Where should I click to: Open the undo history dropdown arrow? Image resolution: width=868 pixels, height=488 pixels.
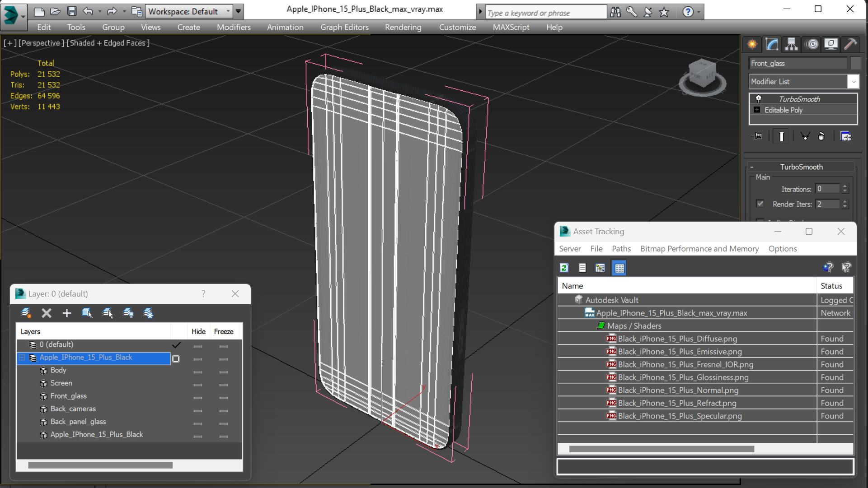(100, 11)
